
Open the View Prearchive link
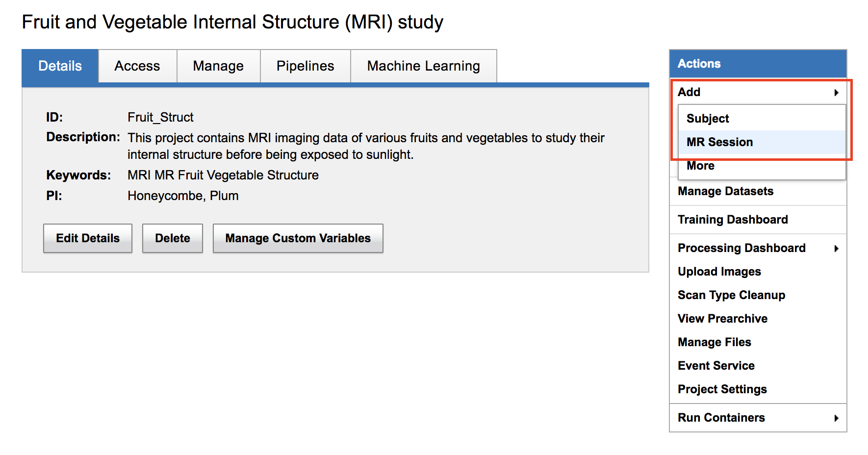722,319
